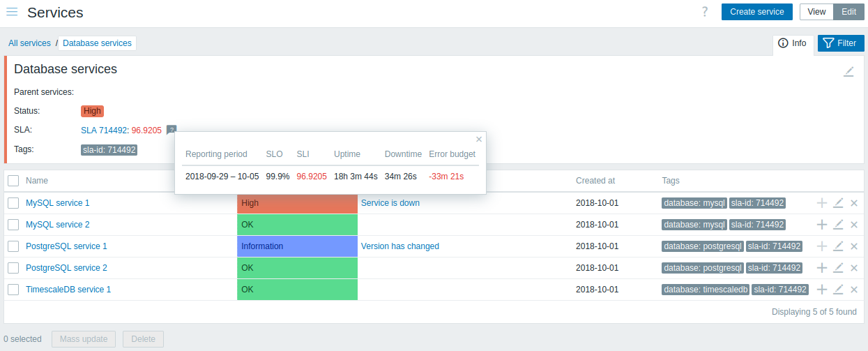Viewport: 868px width, 351px height.
Task: Edit Database services with pencil icon
Action: tap(848, 71)
